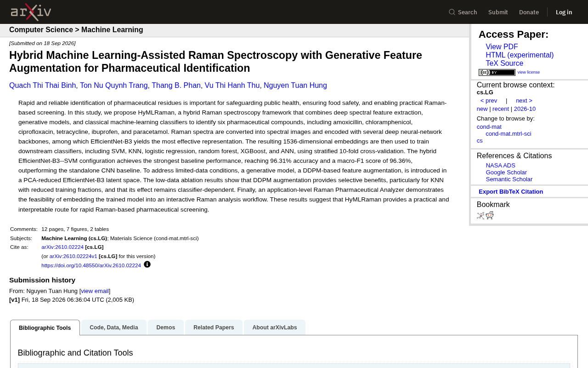Open the Related Papers tab

[214, 328]
